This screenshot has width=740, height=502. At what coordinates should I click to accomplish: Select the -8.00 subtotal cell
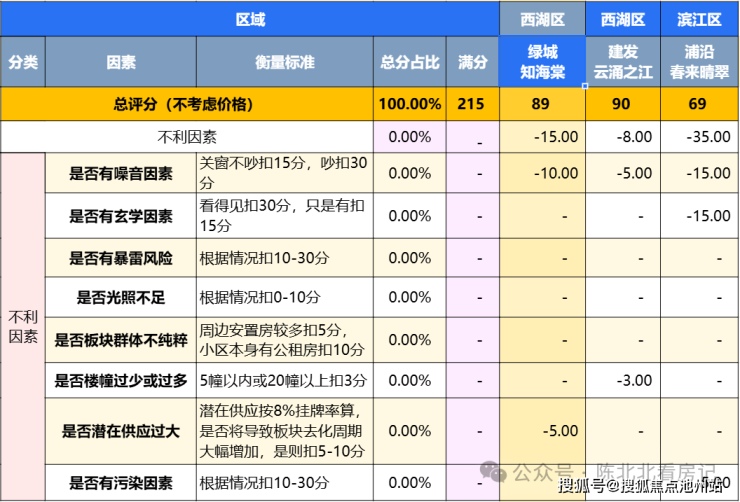point(623,137)
